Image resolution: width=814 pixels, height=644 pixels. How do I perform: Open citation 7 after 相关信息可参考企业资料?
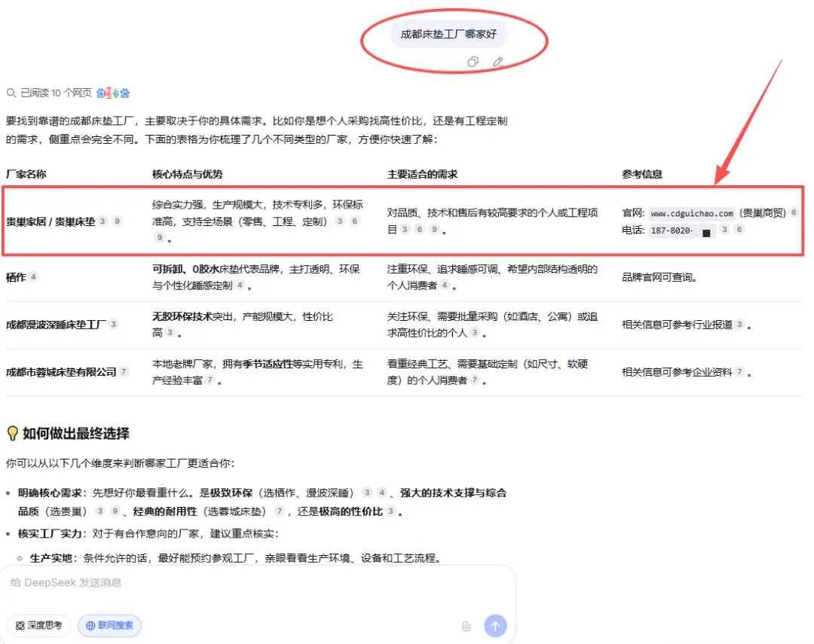coord(740,371)
